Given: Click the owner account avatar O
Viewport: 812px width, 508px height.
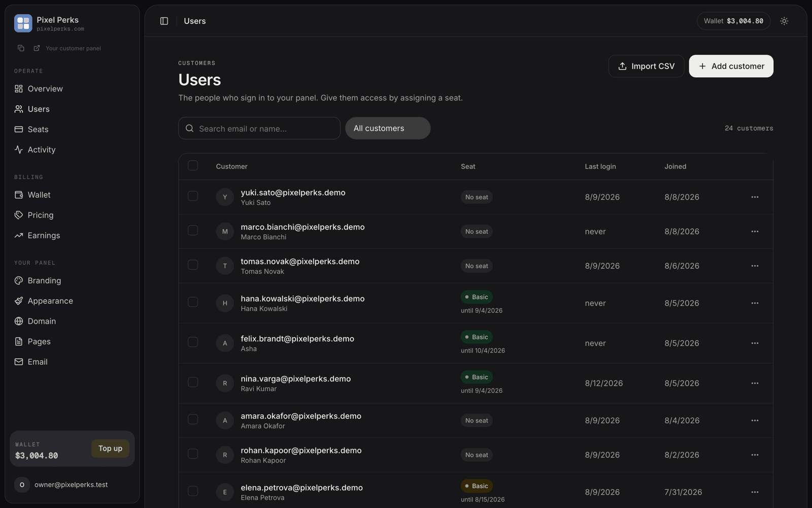Looking at the screenshot, I should tap(22, 485).
